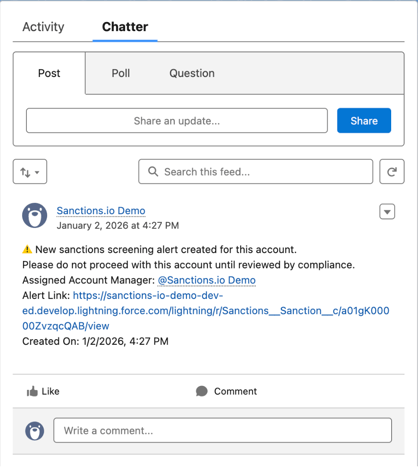Open the Question publisher tab
The image size is (418, 469).
click(x=192, y=73)
